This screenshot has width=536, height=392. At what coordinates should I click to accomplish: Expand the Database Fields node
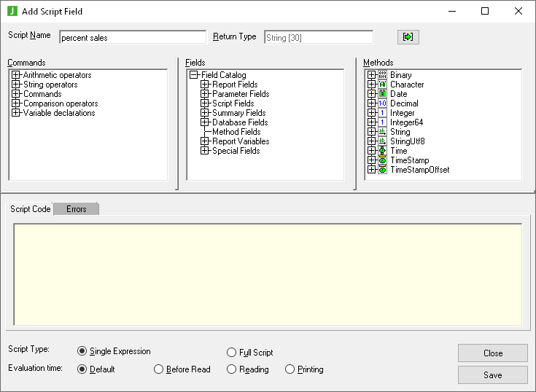coord(205,122)
